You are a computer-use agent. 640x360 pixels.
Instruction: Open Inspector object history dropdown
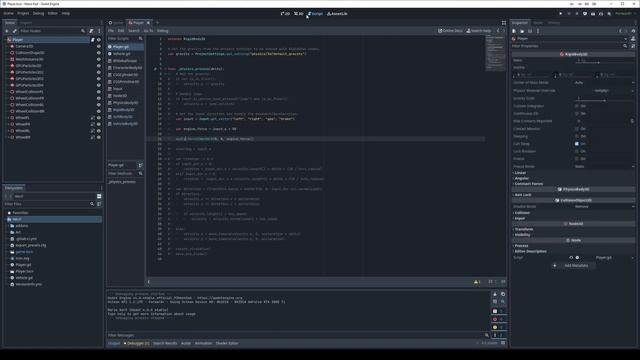[633, 31]
